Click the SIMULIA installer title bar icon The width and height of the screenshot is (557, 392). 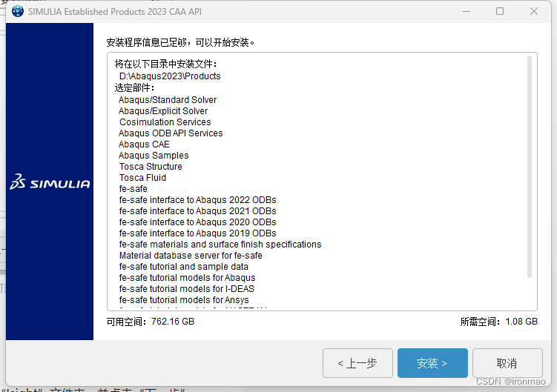click(x=17, y=11)
